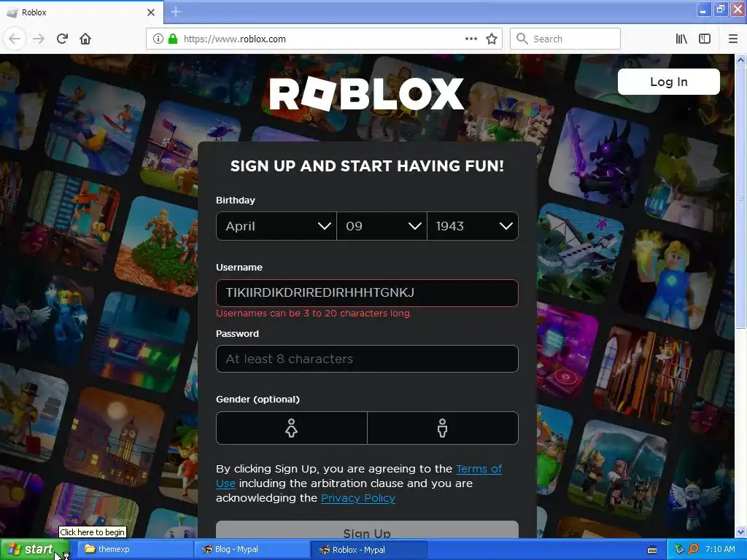
Task: Open the birthday month dropdown showing April
Action: pyautogui.click(x=276, y=226)
